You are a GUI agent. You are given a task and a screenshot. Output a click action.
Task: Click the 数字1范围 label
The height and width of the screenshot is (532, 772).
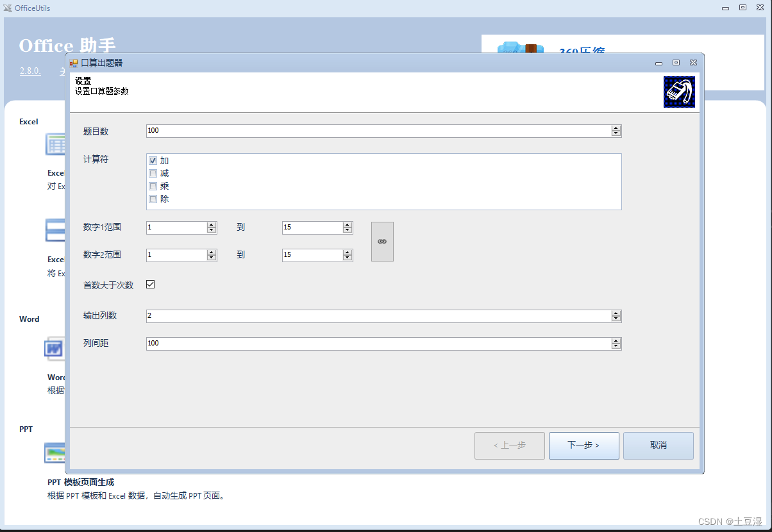[103, 227]
